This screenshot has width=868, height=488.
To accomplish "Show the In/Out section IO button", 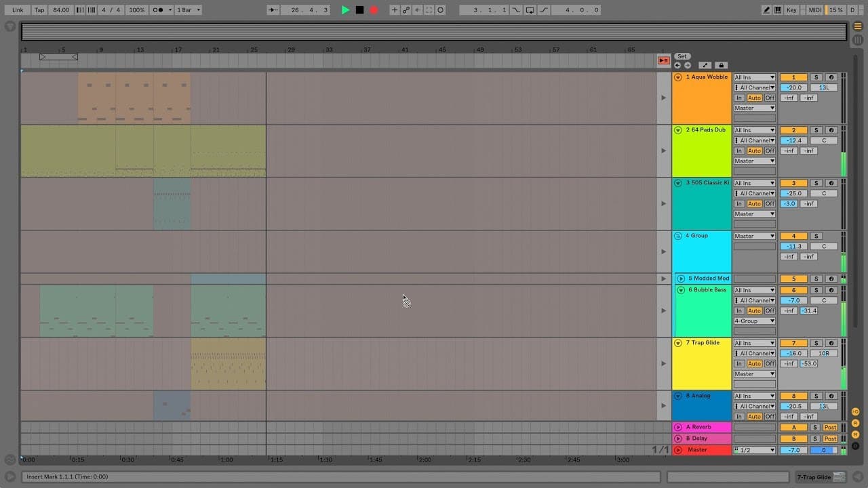I will (x=856, y=411).
